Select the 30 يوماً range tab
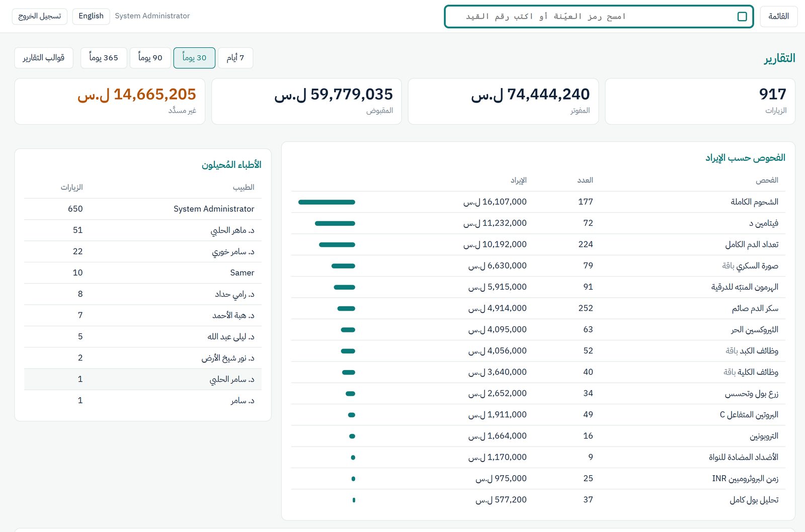The height and width of the screenshot is (532, 805). click(x=194, y=58)
